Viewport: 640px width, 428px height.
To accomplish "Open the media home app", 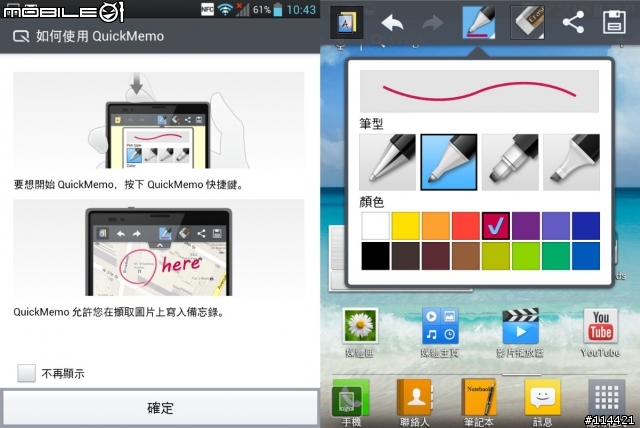I will (x=440, y=333).
